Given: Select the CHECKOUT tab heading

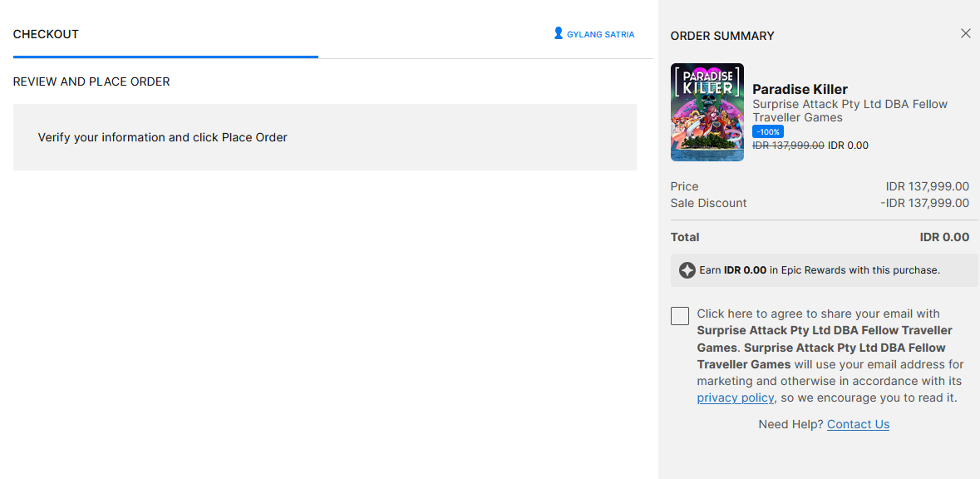Looking at the screenshot, I should click(46, 34).
